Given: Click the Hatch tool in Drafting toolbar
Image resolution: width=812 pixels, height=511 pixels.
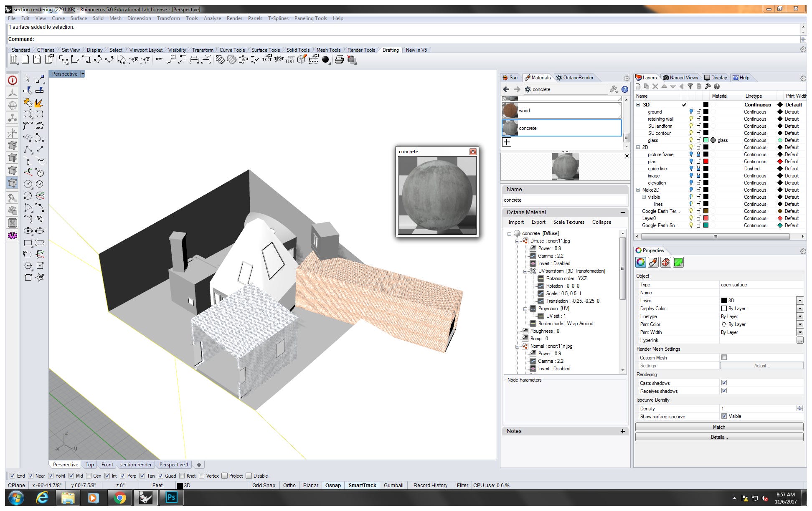Looking at the screenshot, I should click(220, 60).
